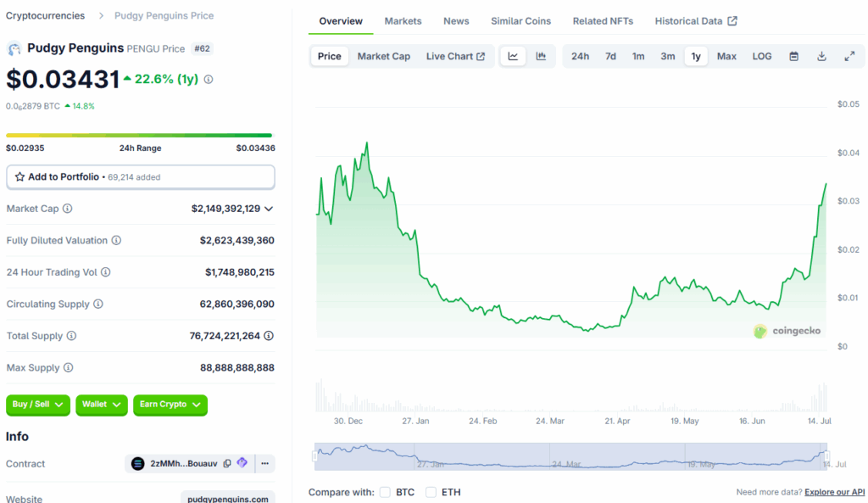Show Market Cap chart
The height and width of the screenshot is (503, 868).
coord(384,56)
